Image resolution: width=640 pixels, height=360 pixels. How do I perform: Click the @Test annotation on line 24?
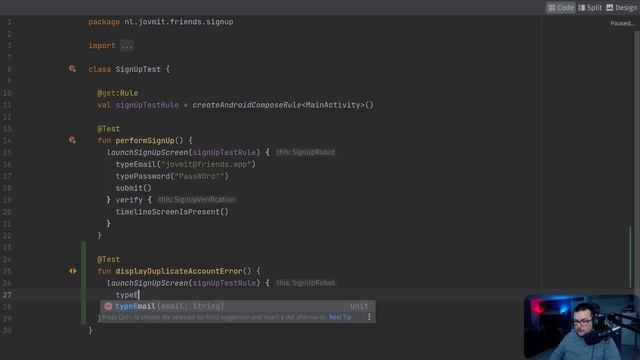[x=109, y=259]
